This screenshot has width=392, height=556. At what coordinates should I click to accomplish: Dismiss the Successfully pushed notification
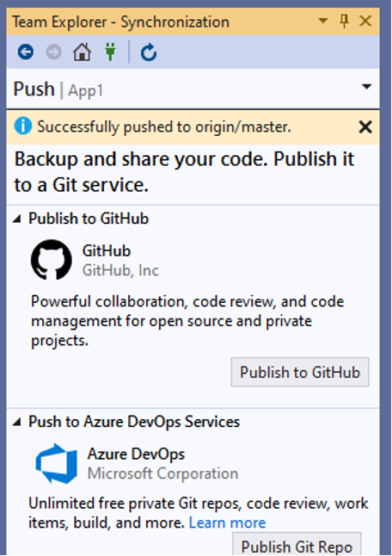365,127
